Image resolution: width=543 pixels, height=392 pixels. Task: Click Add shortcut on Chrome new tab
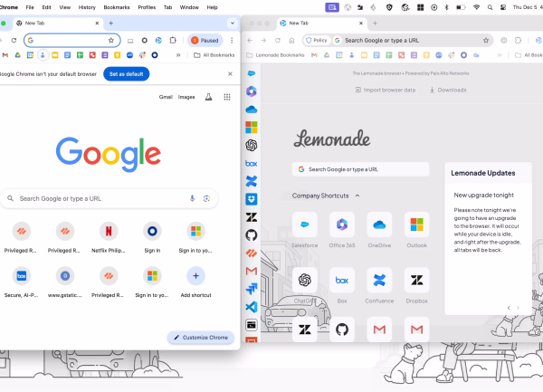tap(195, 282)
